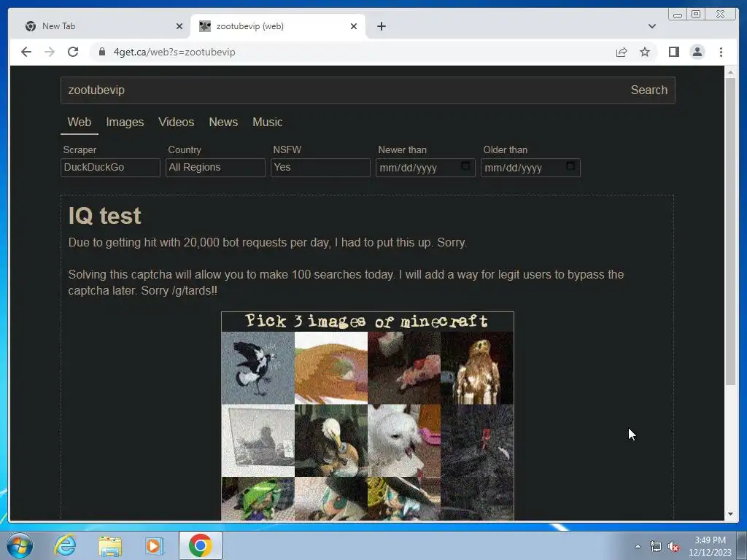Close the New Tab tab
Screen dimensions: 747x560
(179, 26)
